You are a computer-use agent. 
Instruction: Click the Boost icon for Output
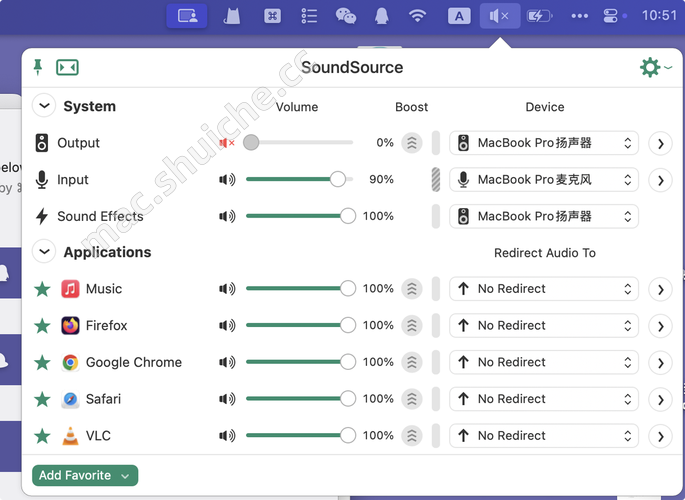click(x=411, y=143)
